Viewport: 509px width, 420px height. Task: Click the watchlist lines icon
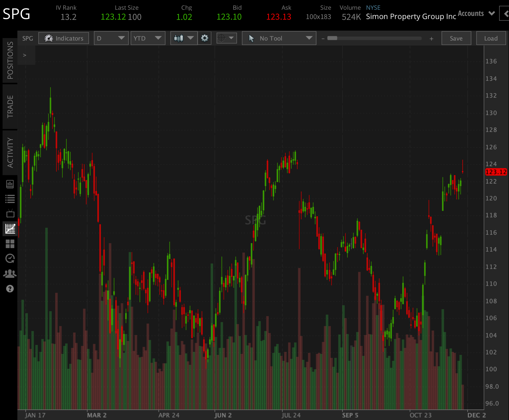(10, 199)
